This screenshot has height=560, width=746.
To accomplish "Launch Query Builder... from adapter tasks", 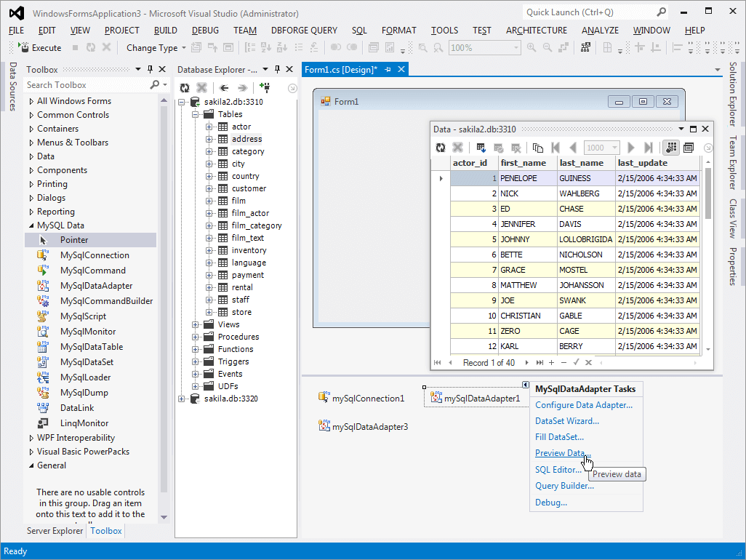I will coord(565,486).
